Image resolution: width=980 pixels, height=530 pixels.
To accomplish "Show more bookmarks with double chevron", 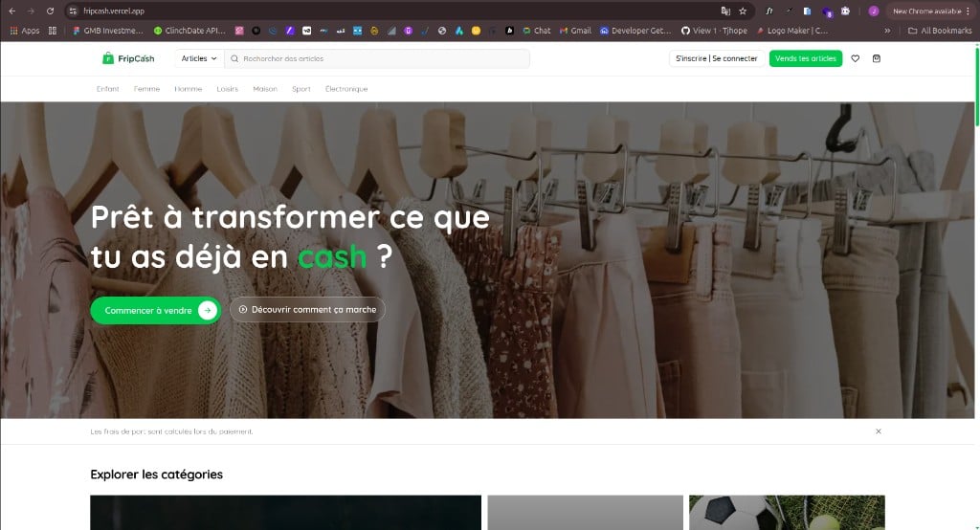I will click(887, 30).
